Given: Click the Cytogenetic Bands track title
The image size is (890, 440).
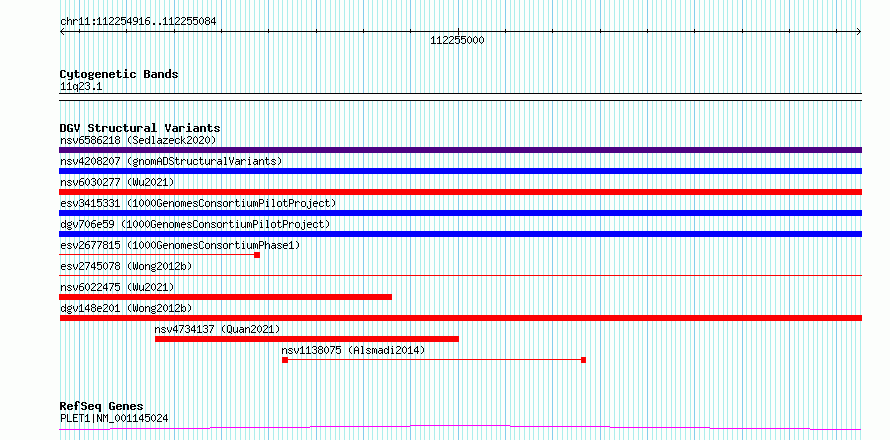Looking at the screenshot, I should coord(119,74).
